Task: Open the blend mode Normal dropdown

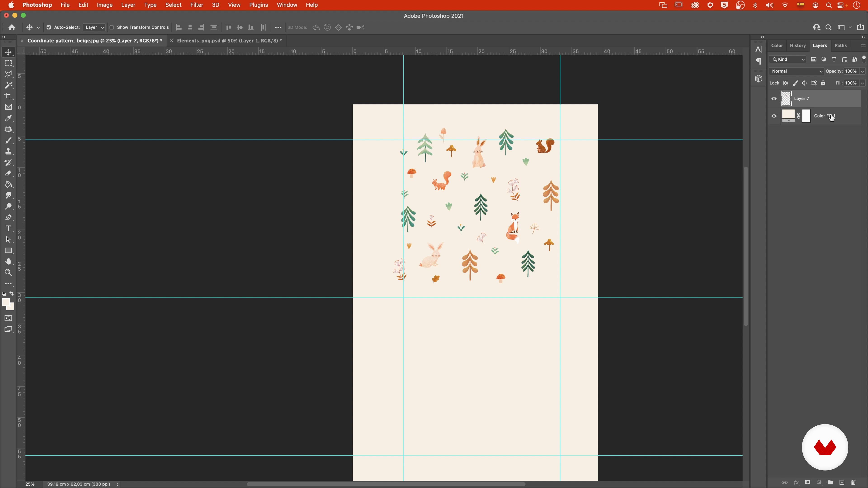Action: click(x=796, y=71)
